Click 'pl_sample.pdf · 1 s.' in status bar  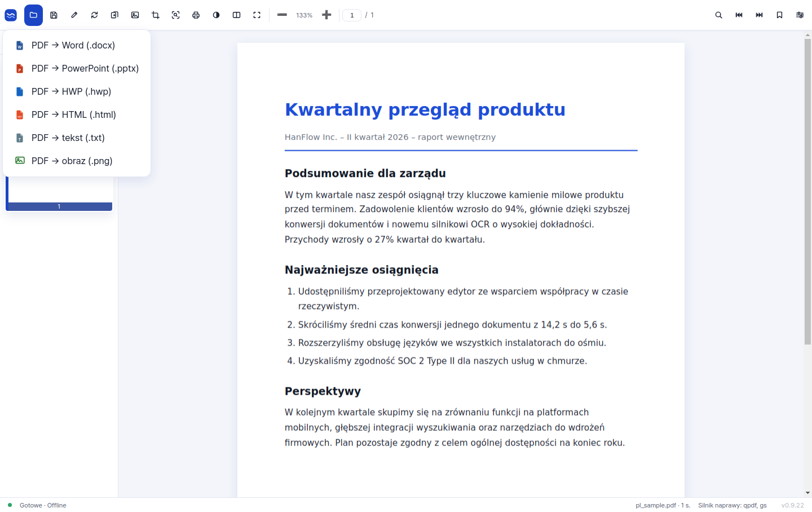click(663, 505)
